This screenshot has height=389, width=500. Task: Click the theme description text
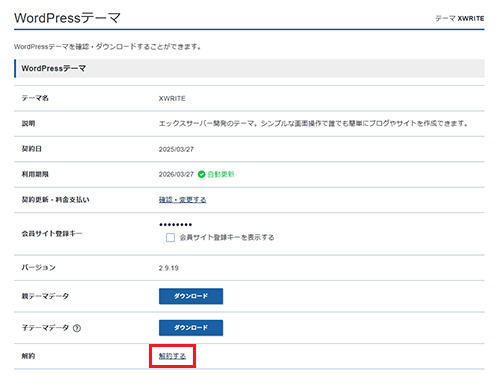click(313, 123)
